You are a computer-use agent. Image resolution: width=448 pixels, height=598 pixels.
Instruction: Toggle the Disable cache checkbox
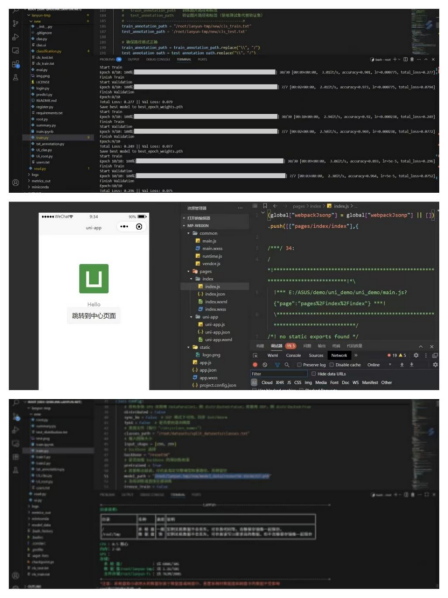coord(332,365)
